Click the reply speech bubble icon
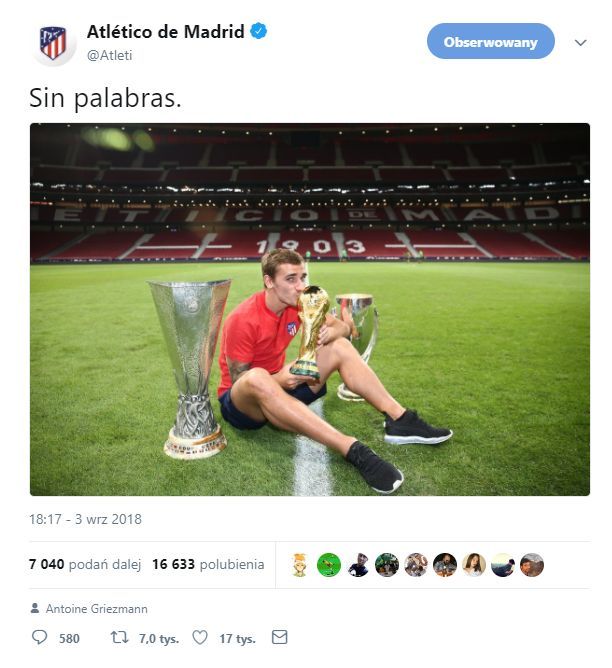Screen dimensions: 612x668 click(40, 637)
